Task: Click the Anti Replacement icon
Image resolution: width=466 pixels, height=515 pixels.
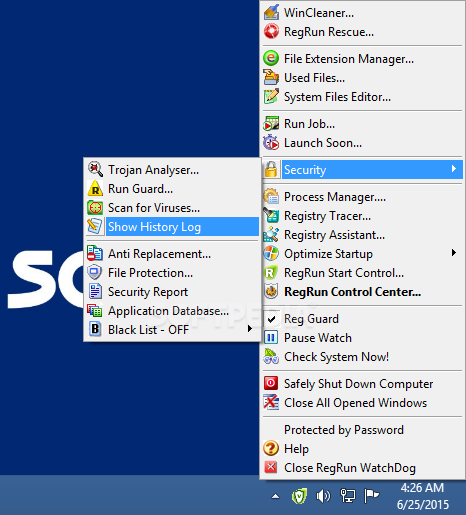Action: tap(95, 254)
